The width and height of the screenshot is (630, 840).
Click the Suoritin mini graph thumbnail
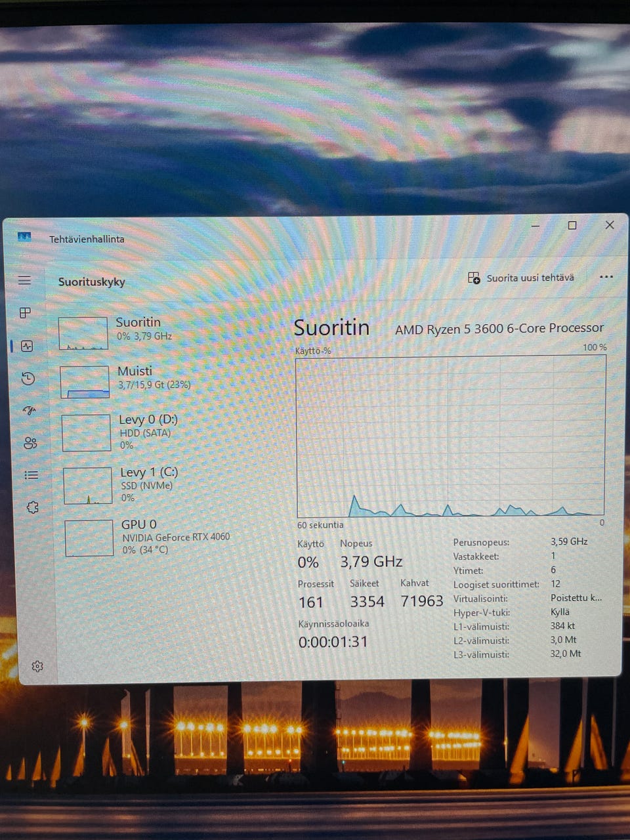[83, 333]
